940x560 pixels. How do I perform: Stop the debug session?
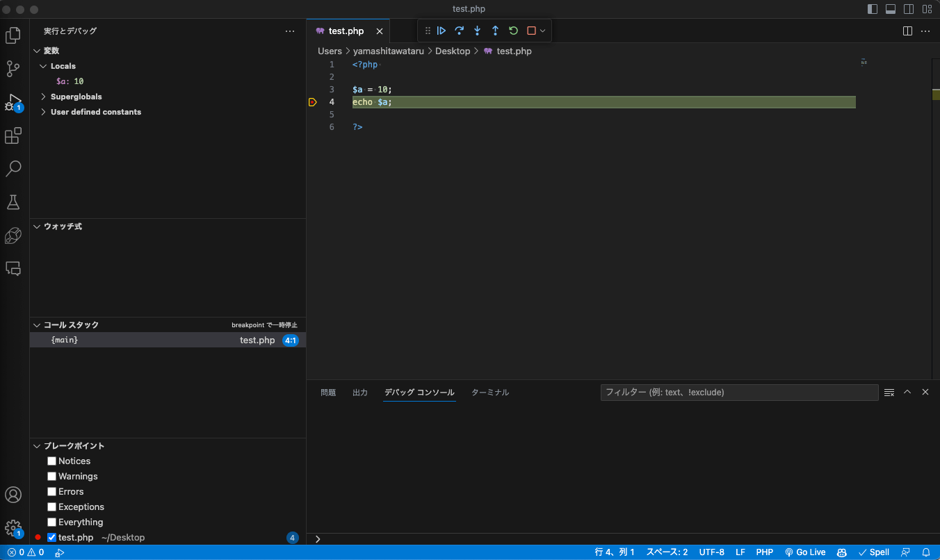531,31
